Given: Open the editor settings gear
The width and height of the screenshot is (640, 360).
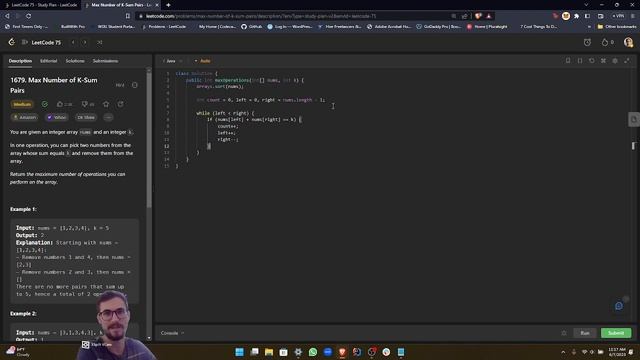Looking at the screenshot, I should pyautogui.click(x=615, y=61).
